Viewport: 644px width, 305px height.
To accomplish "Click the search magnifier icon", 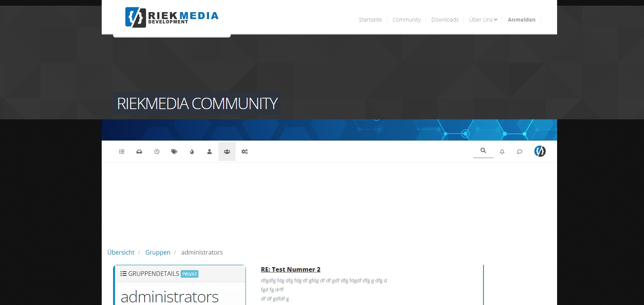I will point(483,150).
